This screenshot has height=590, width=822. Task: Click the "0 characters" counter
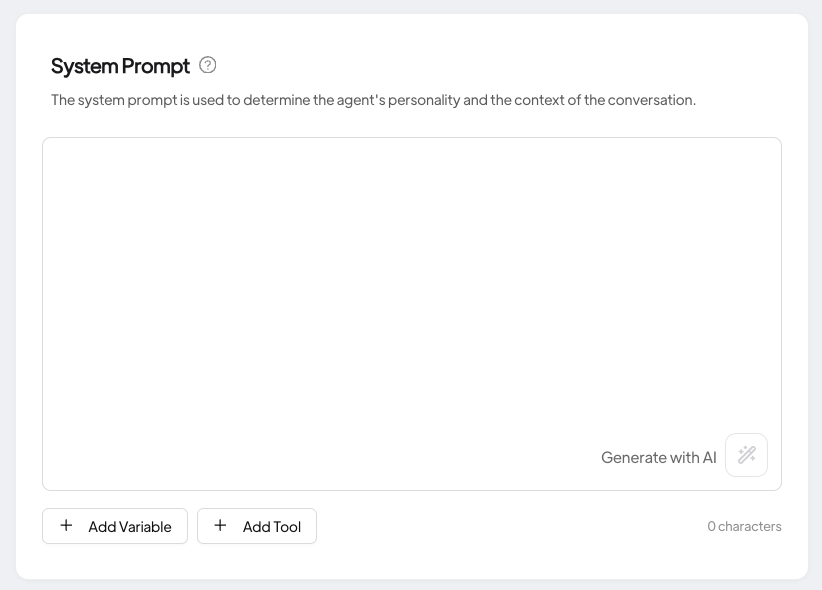point(744,526)
